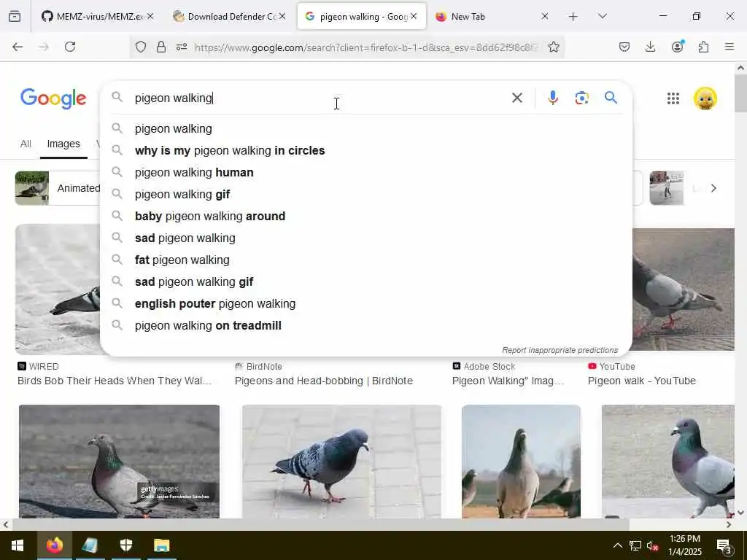
Task: Open the Downloads panel arrow icon
Action: pyautogui.click(x=650, y=47)
